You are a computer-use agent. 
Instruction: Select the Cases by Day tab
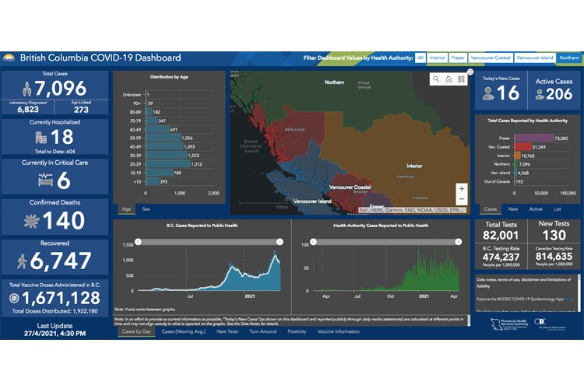[136, 331]
